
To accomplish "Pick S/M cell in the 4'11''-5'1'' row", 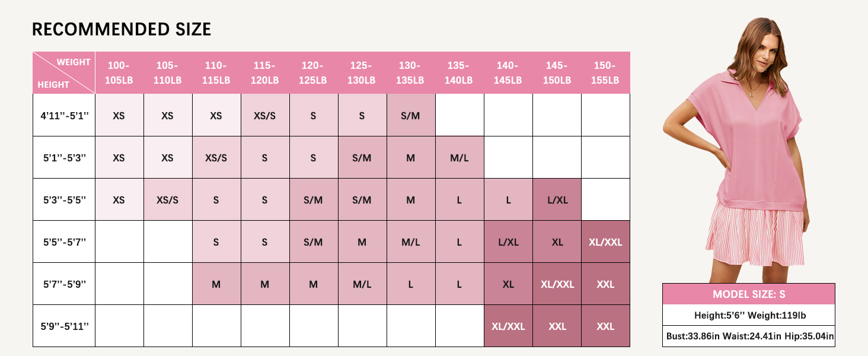I will (410, 115).
